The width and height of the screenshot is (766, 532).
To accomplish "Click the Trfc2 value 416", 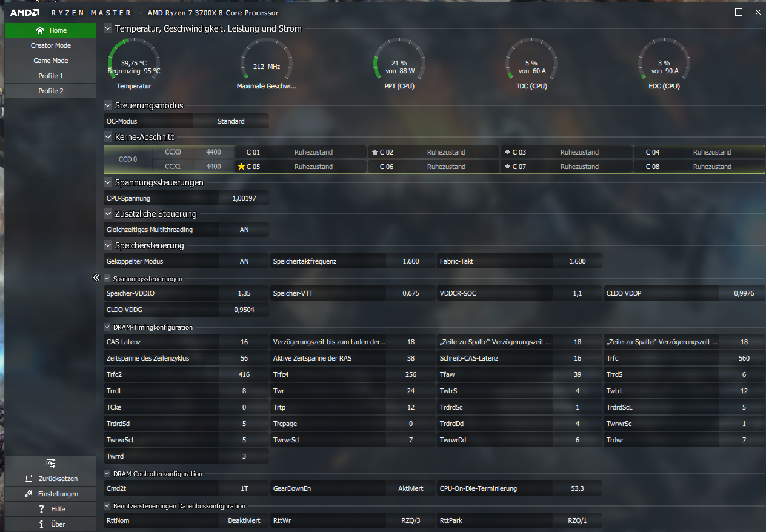I will (x=244, y=374).
